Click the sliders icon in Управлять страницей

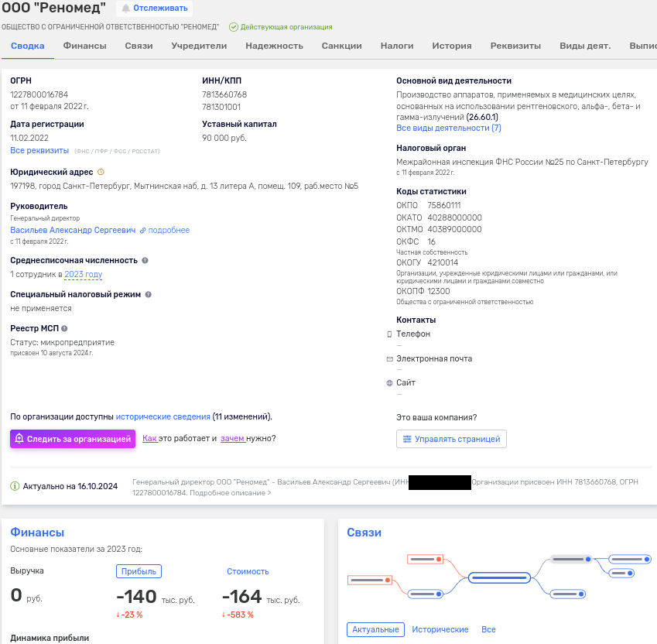click(407, 439)
